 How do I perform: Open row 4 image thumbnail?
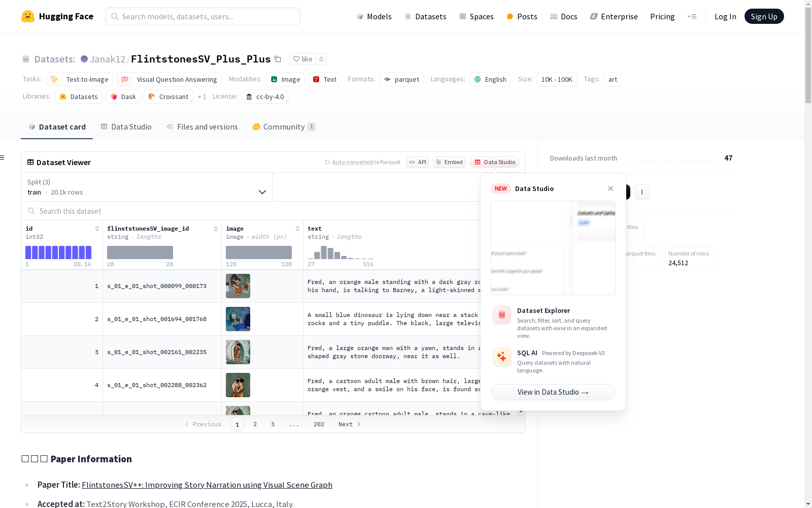tap(238, 385)
